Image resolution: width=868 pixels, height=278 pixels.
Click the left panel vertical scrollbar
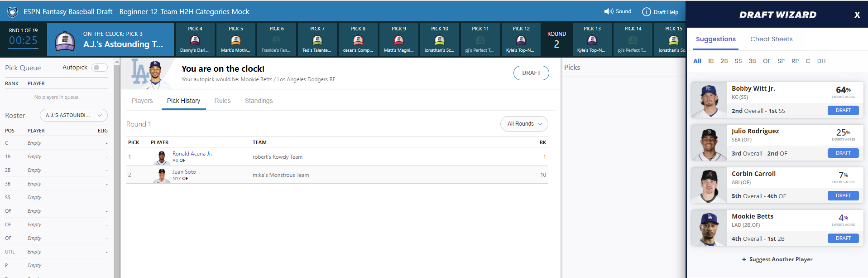[x=117, y=168]
